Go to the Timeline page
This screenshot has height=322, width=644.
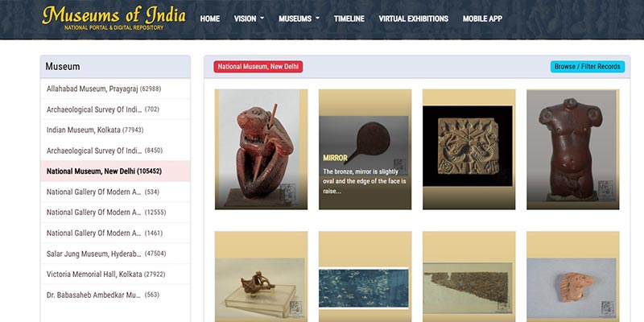(x=349, y=19)
